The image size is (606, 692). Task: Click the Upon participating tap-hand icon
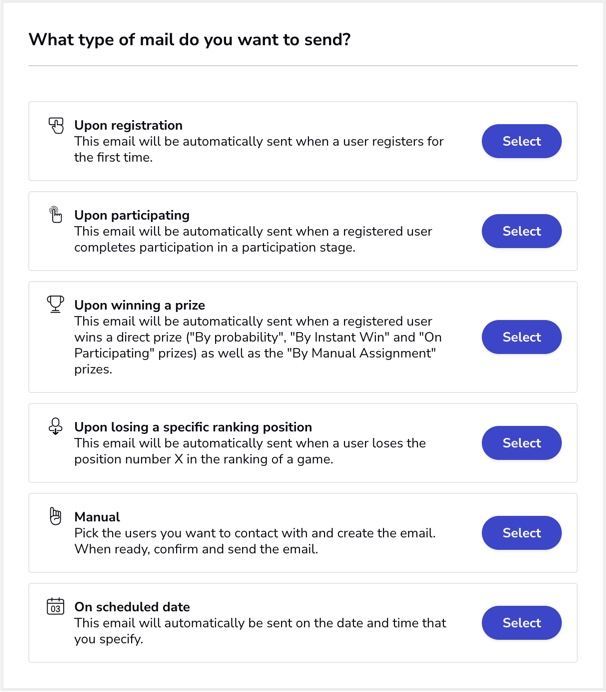pyautogui.click(x=55, y=214)
